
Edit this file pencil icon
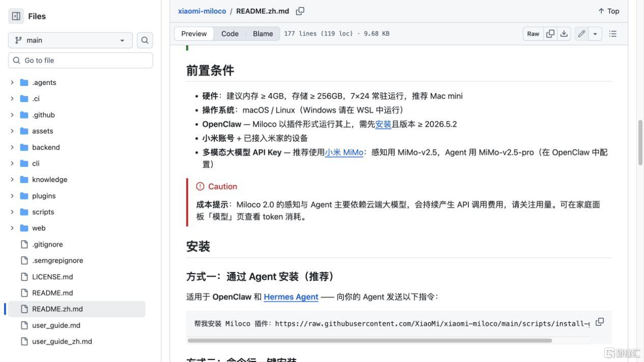581,34
